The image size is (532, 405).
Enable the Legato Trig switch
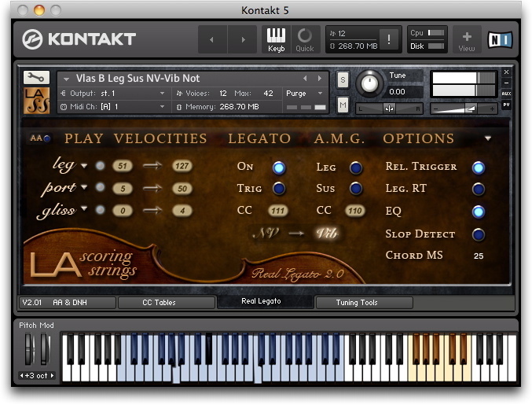coord(279,189)
